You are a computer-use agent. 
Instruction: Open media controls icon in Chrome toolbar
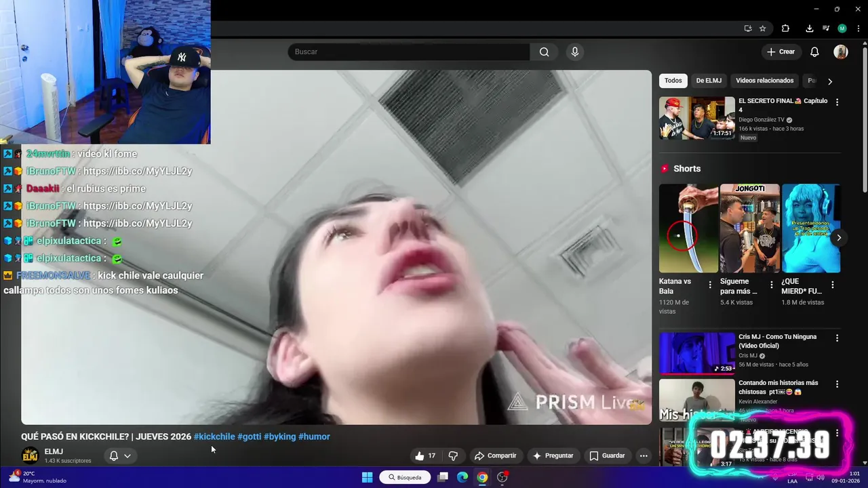pos(826,28)
